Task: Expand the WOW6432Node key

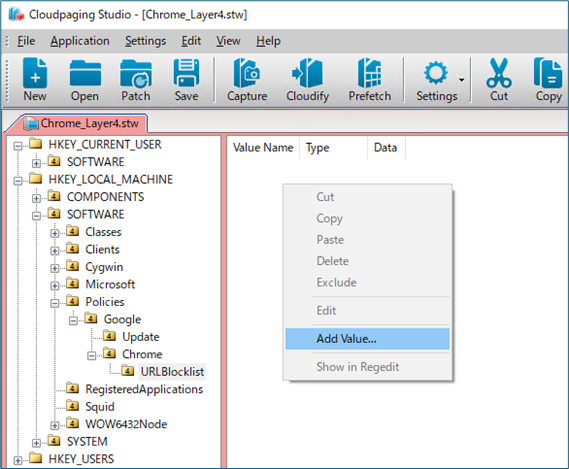Action: point(54,425)
